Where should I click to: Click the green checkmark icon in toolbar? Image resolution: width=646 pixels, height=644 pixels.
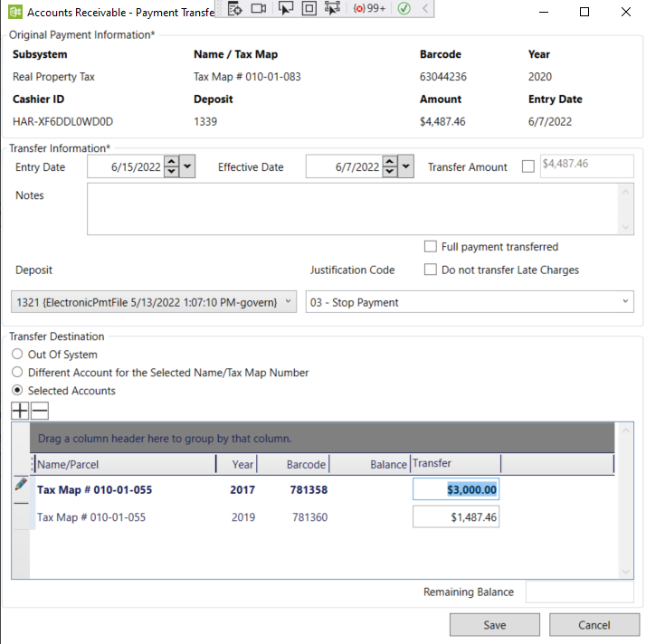(404, 8)
